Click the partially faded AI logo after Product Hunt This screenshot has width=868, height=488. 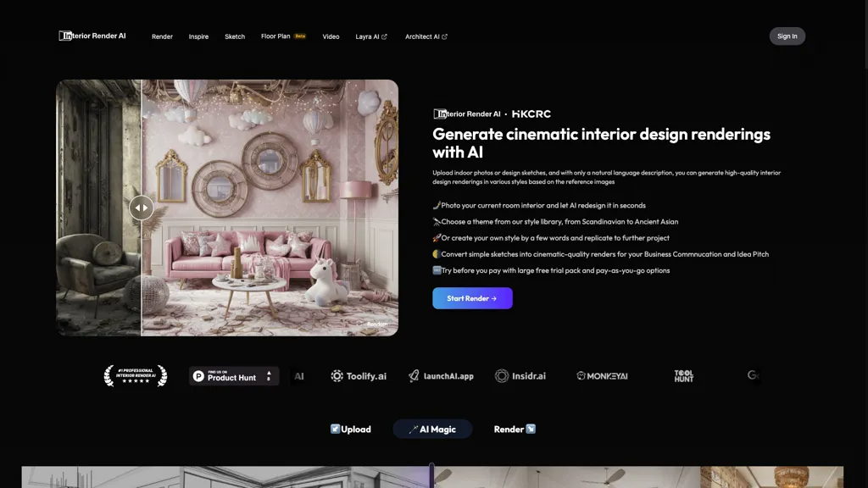coord(299,376)
